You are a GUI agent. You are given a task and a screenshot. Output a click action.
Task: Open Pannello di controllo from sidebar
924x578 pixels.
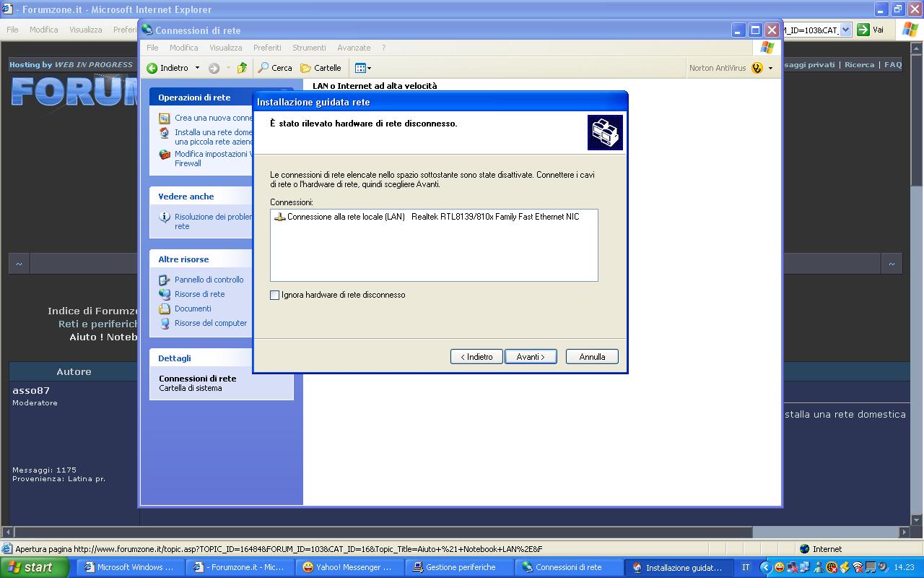[209, 280]
